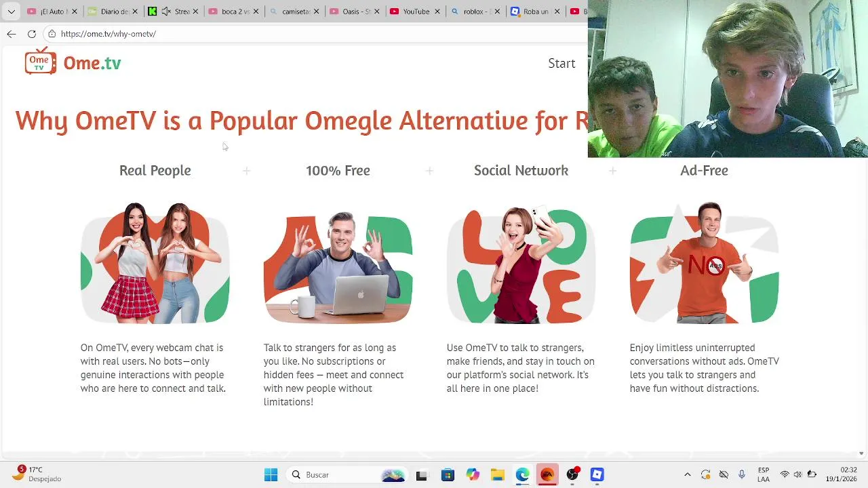Click the page scrollbar down arrow
This screenshot has width=868, height=488.
coord(861,453)
